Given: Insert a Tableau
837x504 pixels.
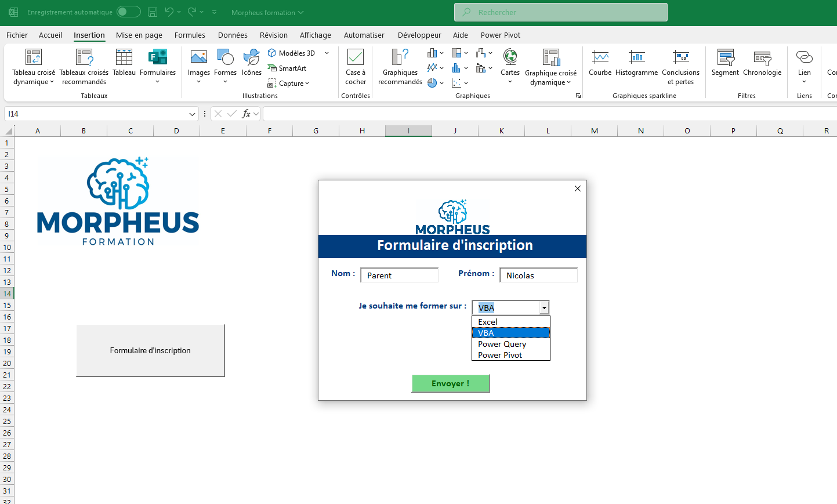Looking at the screenshot, I should tap(124, 64).
